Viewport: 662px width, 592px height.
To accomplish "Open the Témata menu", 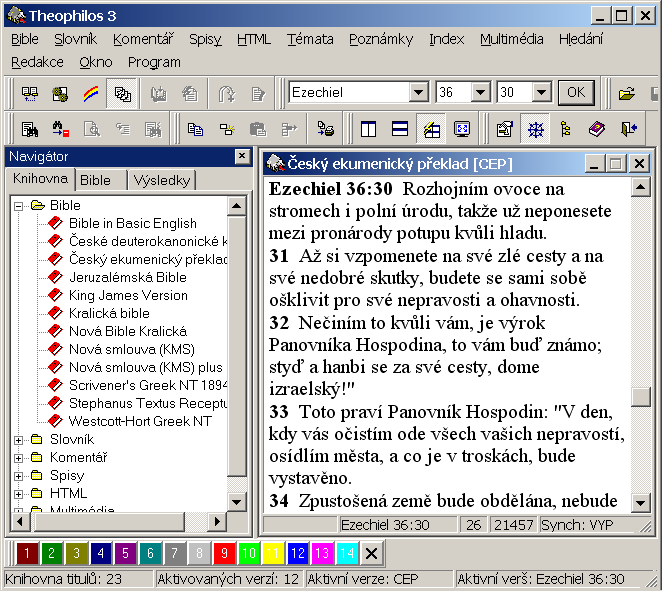I will (x=309, y=39).
